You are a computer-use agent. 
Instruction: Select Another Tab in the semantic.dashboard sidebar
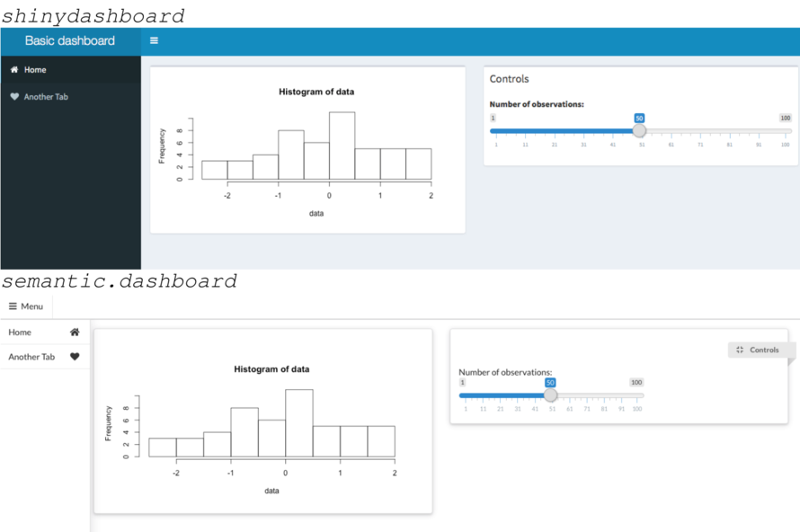[x=45, y=357]
